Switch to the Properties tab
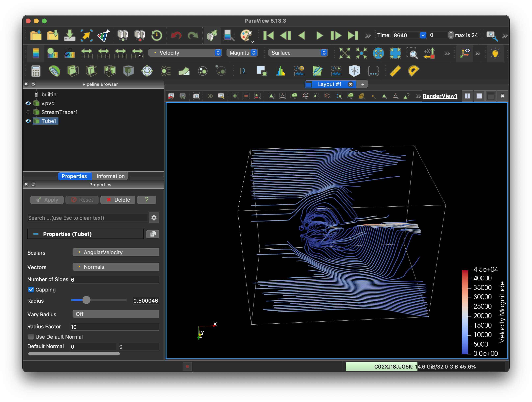 74,176
